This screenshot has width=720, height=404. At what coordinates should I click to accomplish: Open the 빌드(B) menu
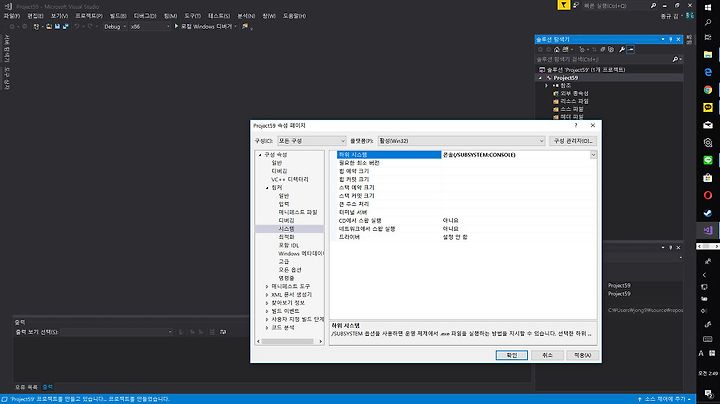[118, 16]
